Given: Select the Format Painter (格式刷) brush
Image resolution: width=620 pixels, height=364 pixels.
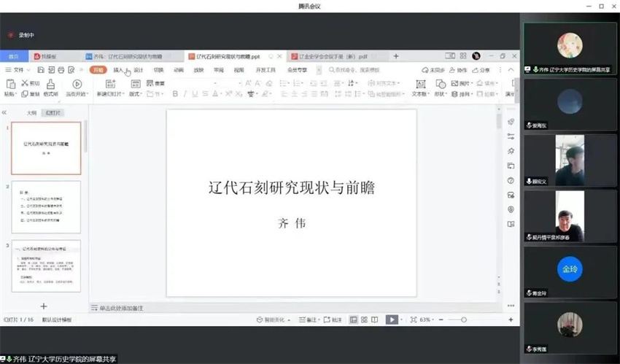Looking at the screenshot, I should tap(50, 84).
